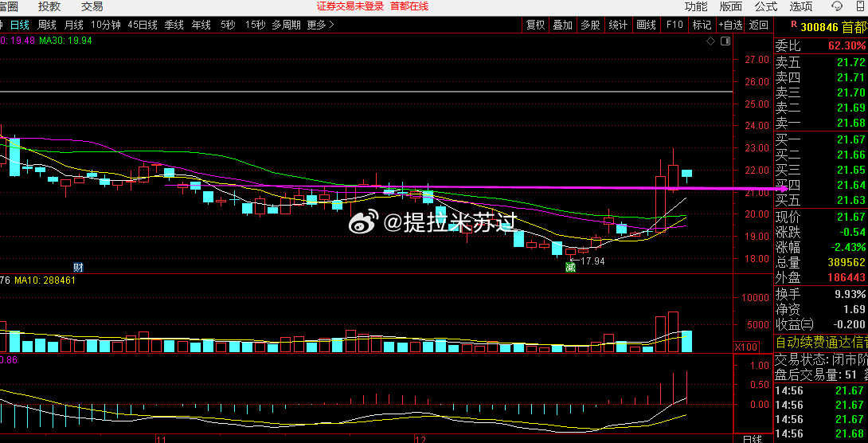This screenshot has width=868, height=443.
Task: Open the 投教 menu
Action: pyautogui.click(x=49, y=6)
